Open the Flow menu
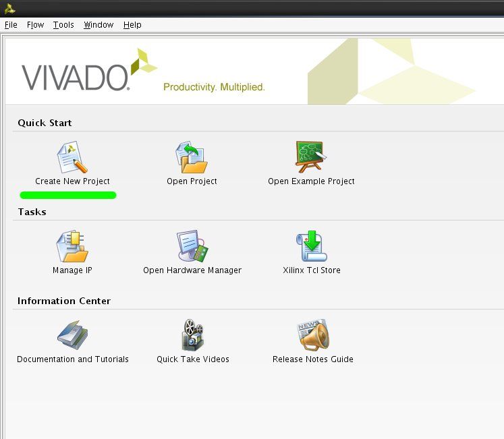 [x=35, y=25]
